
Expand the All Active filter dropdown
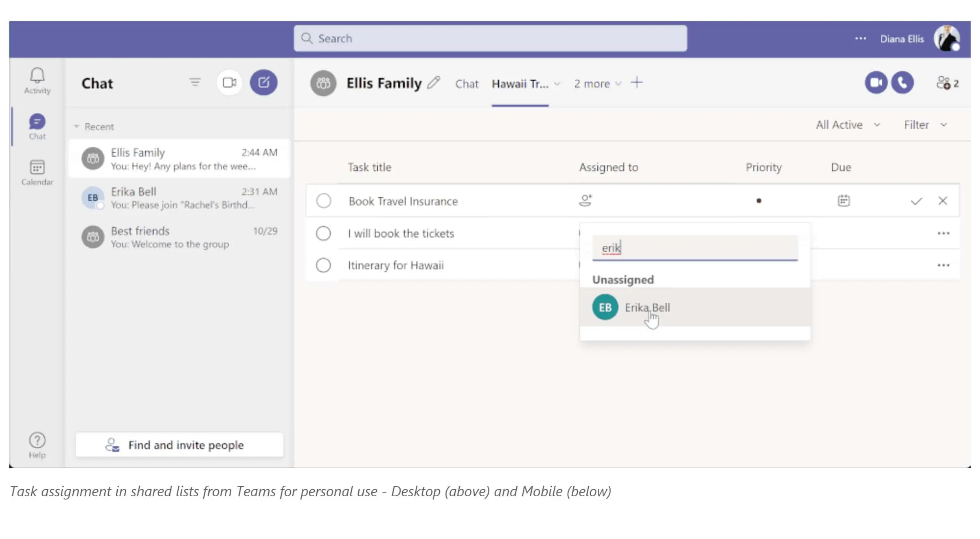847,124
